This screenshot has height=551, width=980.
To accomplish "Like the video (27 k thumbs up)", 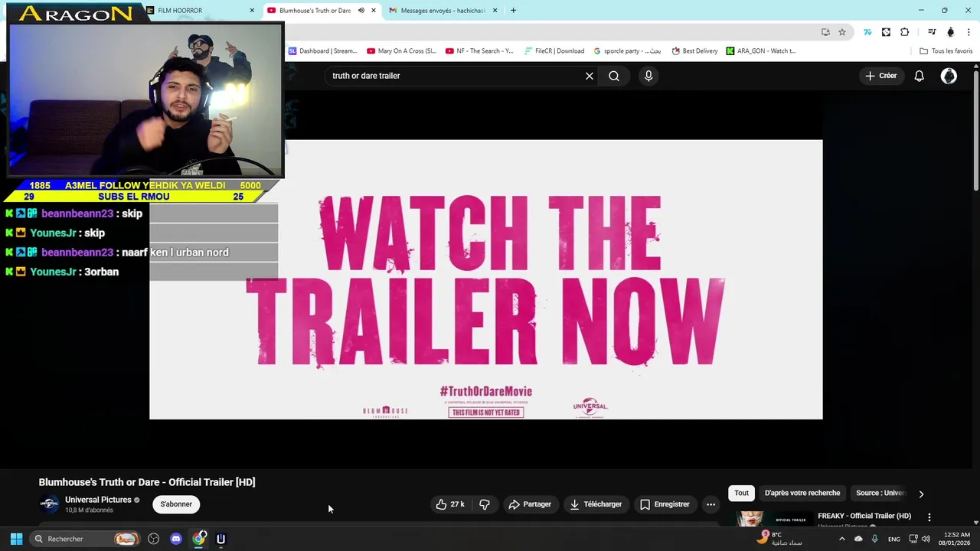I will [x=450, y=504].
